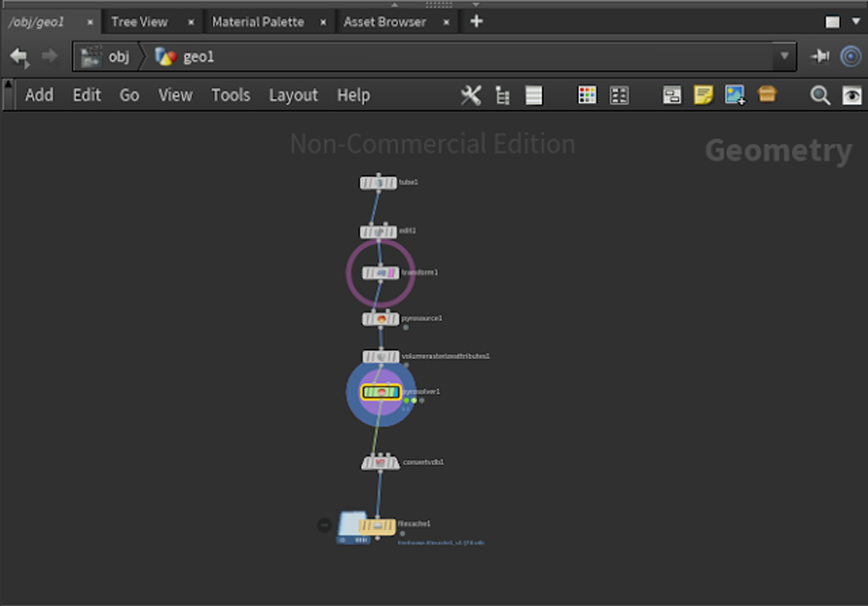The image size is (868, 606).
Task: Open the network color palette icon
Action: [x=586, y=96]
